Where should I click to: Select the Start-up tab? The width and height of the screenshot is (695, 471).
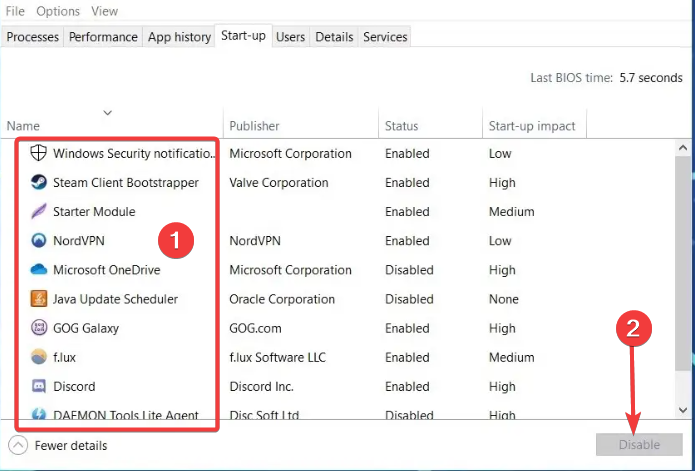click(x=243, y=35)
